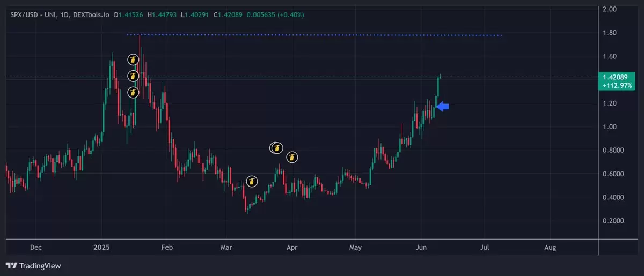Open the TradingView logo link

(x=33, y=265)
